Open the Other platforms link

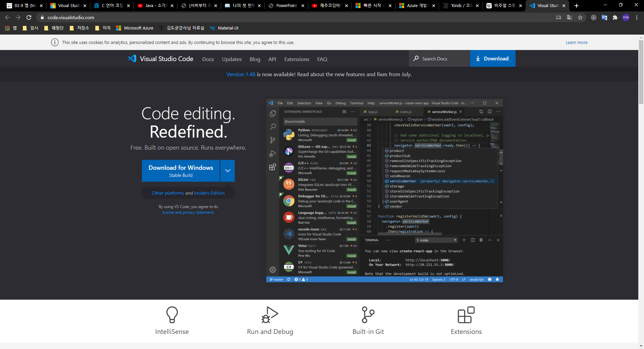[168, 193]
